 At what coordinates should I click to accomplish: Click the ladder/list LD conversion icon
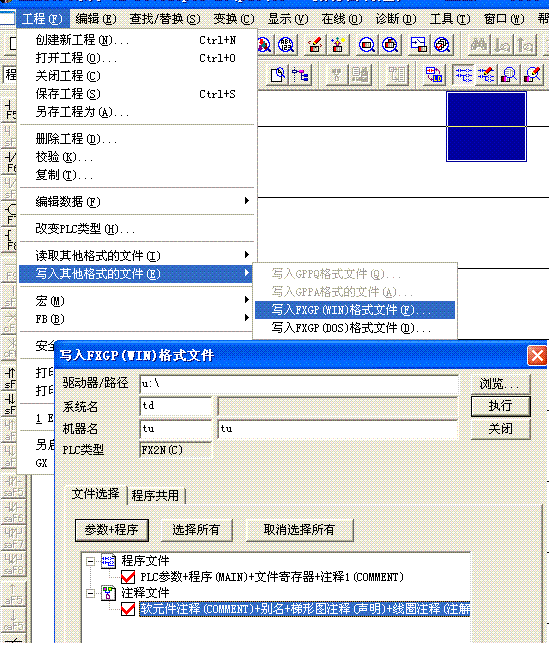(x=433, y=75)
